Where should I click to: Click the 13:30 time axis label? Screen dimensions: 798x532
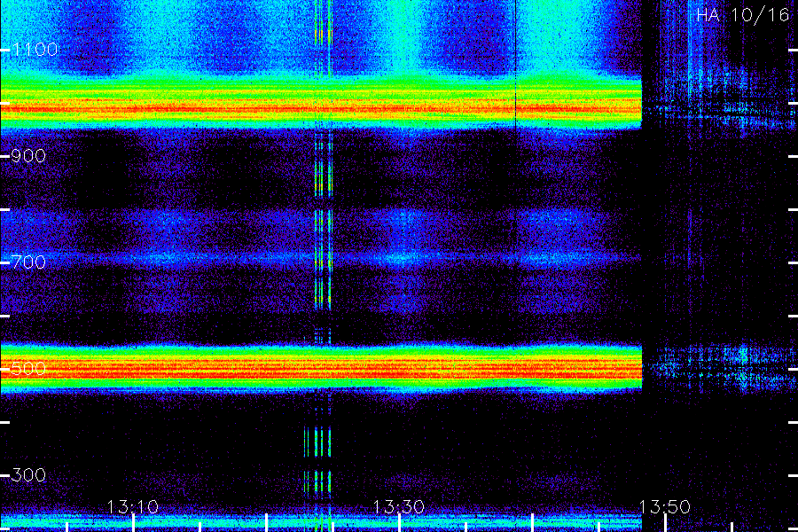(x=398, y=506)
